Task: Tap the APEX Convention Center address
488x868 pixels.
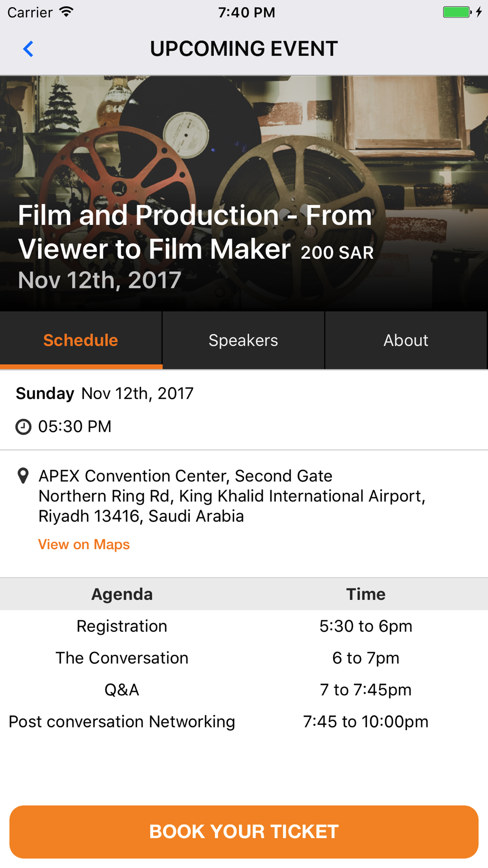Action: tap(232, 496)
